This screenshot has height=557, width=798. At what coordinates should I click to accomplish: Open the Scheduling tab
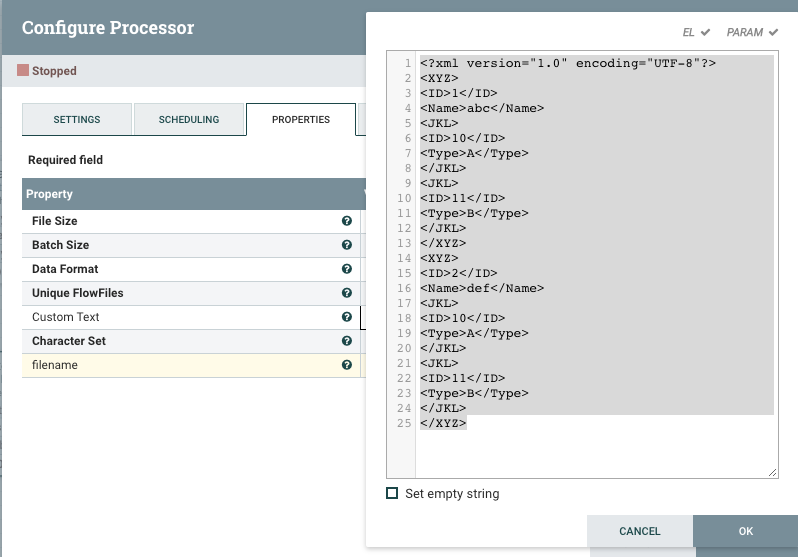(189, 120)
